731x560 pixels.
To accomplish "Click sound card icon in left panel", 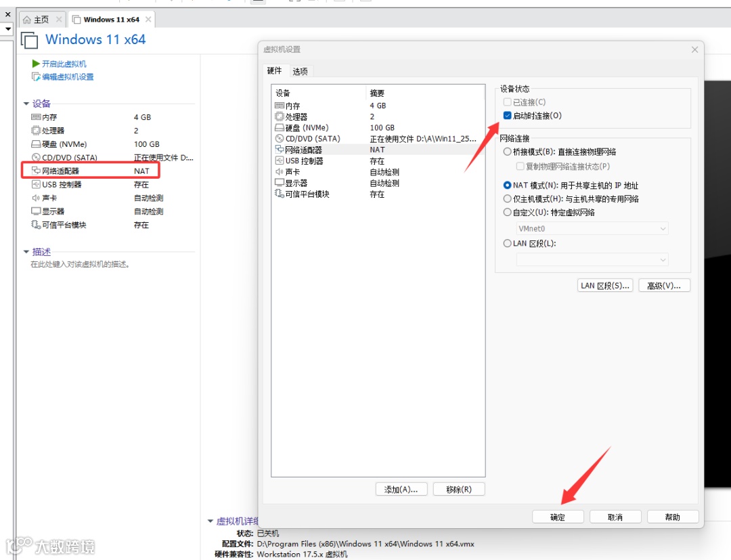I will (36, 198).
